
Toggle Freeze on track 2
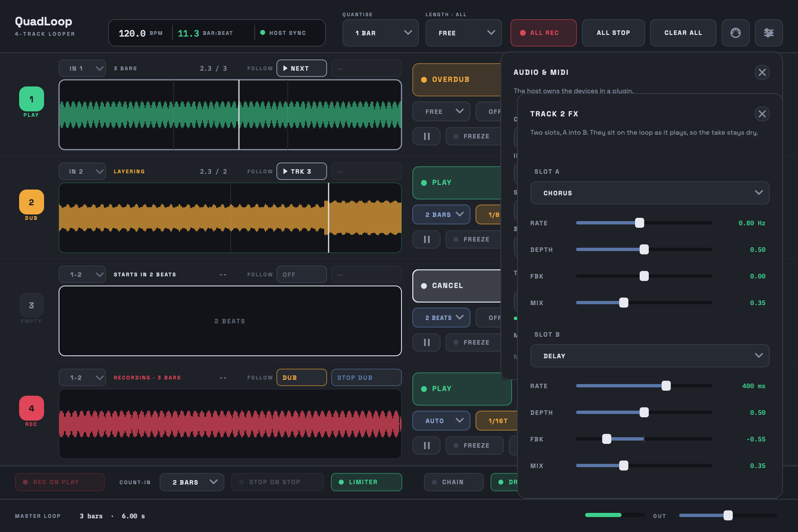pyautogui.click(x=473, y=239)
